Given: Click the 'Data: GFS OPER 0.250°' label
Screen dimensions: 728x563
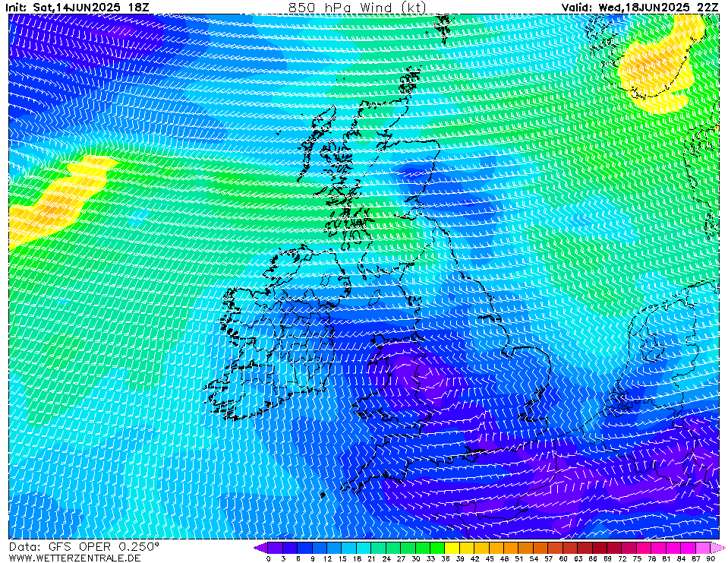Looking at the screenshot, I should pyautogui.click(x=84, y=547).
